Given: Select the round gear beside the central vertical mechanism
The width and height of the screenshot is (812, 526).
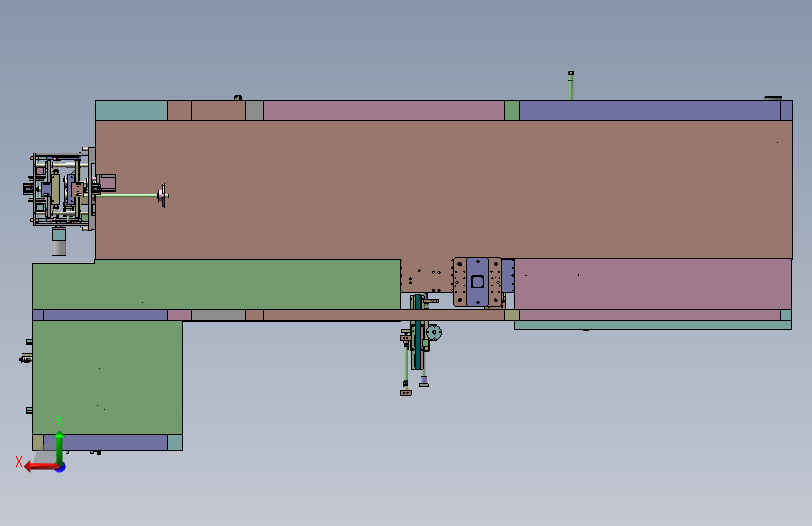Looking at the screenshot, I should pyautogui.click(x=434, y=332).
